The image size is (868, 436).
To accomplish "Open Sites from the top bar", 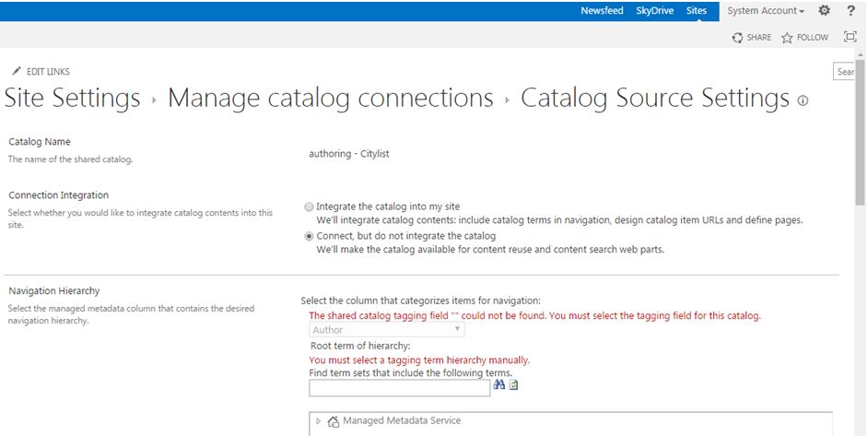I will coord(697,11).
